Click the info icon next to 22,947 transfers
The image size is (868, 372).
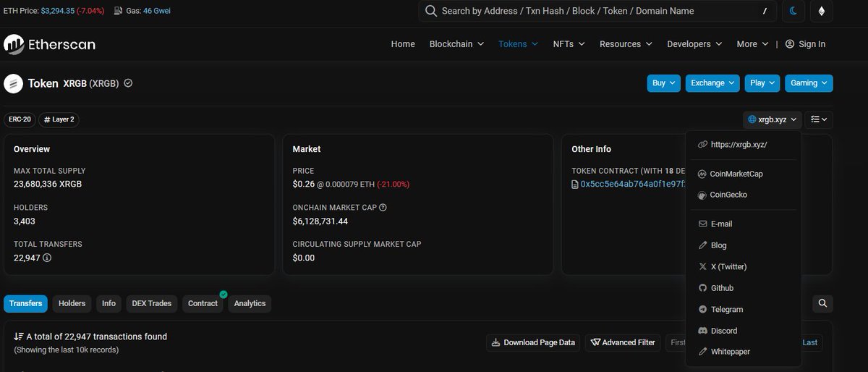pos(47,258)
